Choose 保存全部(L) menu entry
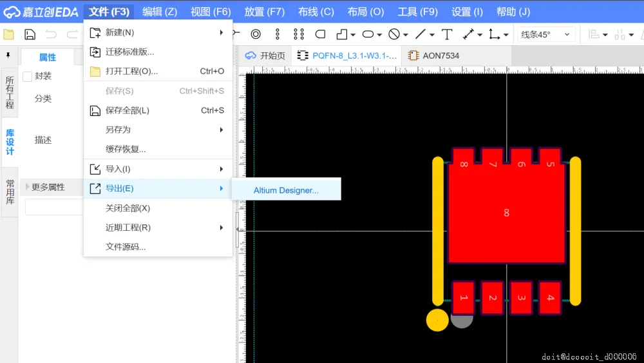This screenshot has width=644, height=363. coord(158,110)
